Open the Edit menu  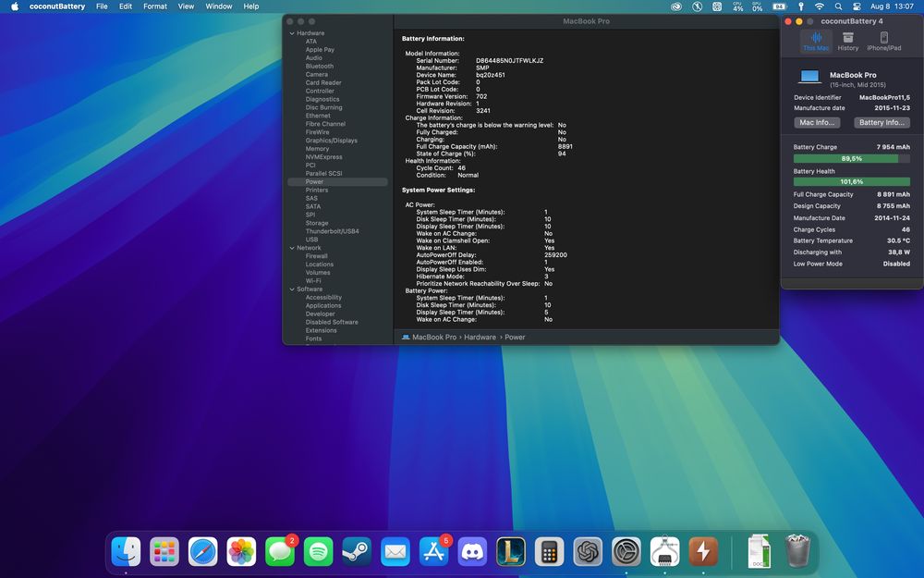pos(126,6)
